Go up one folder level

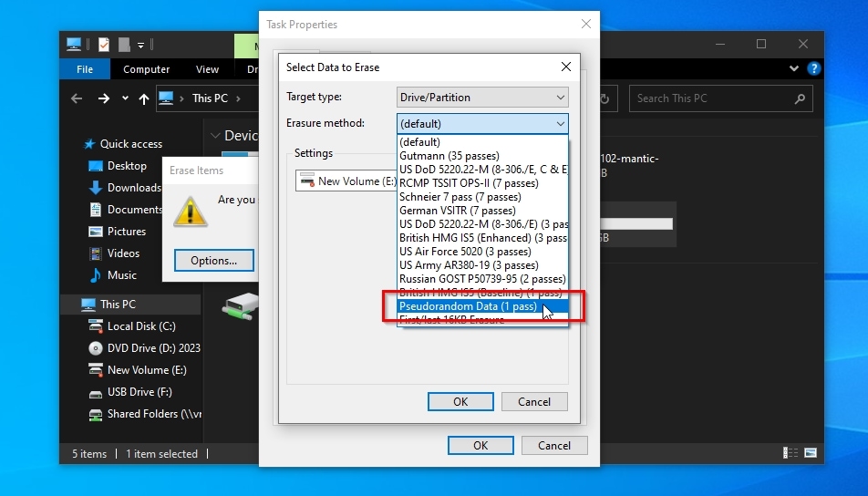[x=144, y=98]
